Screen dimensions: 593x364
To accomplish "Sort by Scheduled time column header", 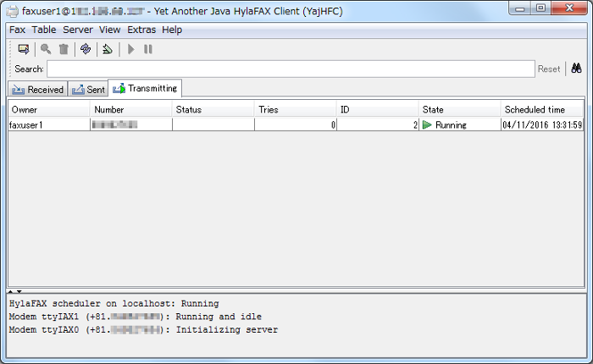I will [542, 109].
